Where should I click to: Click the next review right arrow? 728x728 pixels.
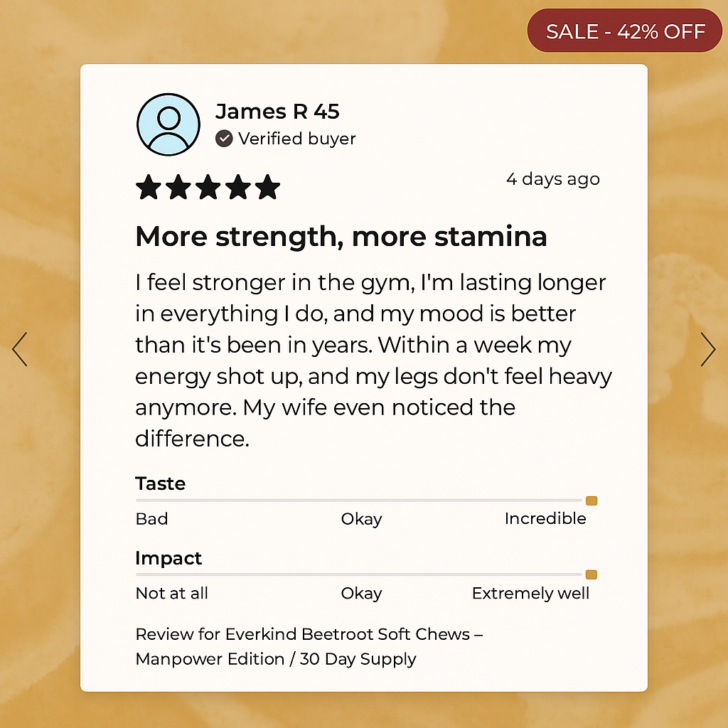point(707,349)
